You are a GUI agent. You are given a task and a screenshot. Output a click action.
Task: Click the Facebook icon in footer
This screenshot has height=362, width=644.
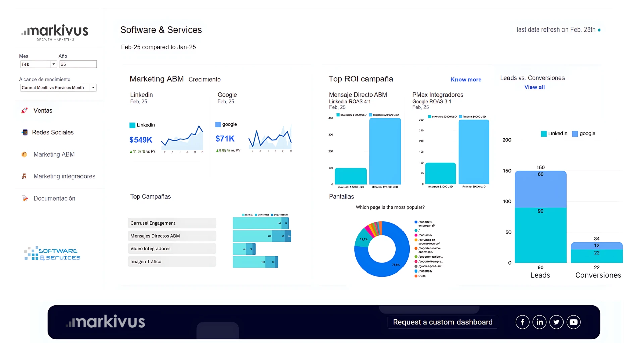(x=522, y=322)
